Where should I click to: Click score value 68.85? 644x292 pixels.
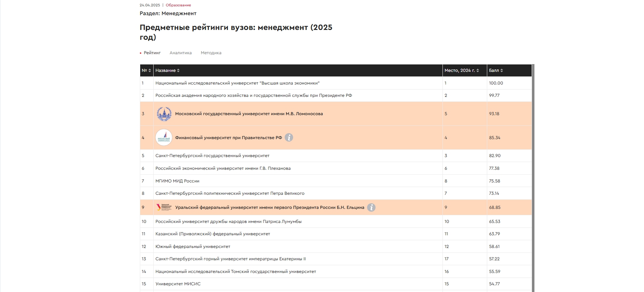[x=495, y=207]
